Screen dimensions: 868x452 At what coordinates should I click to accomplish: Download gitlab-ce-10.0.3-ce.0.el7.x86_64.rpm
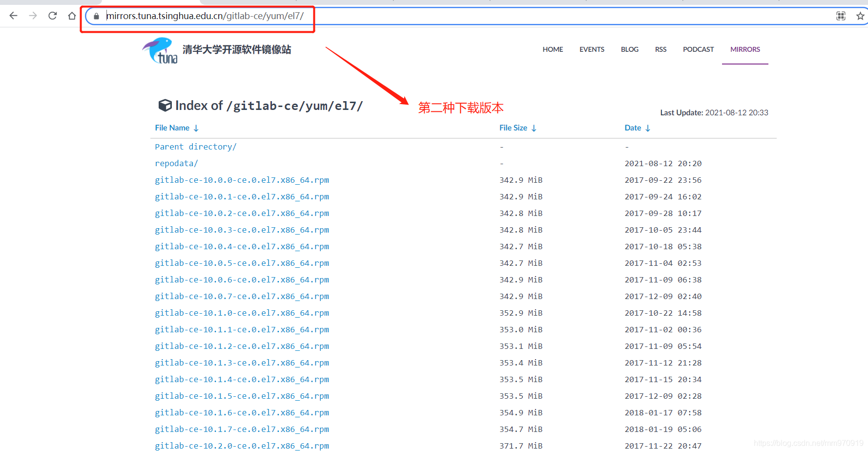click(x=242, y=230)
